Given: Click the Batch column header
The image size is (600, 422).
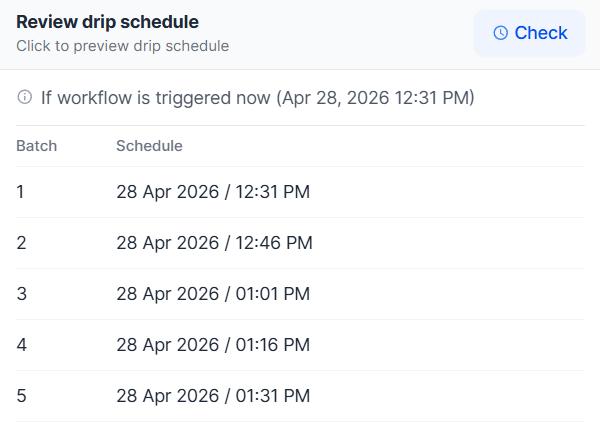Looking at the screenshot, I should 36,146.
